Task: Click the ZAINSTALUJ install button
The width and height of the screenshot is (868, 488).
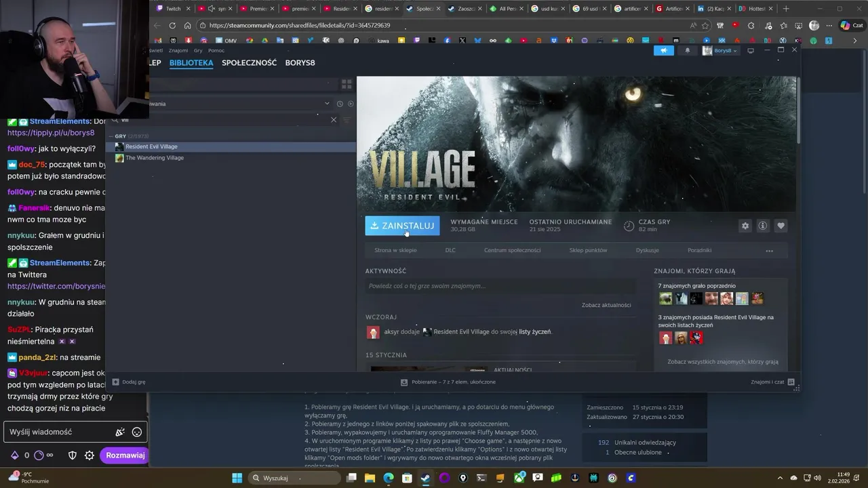Action: [402, 226]
